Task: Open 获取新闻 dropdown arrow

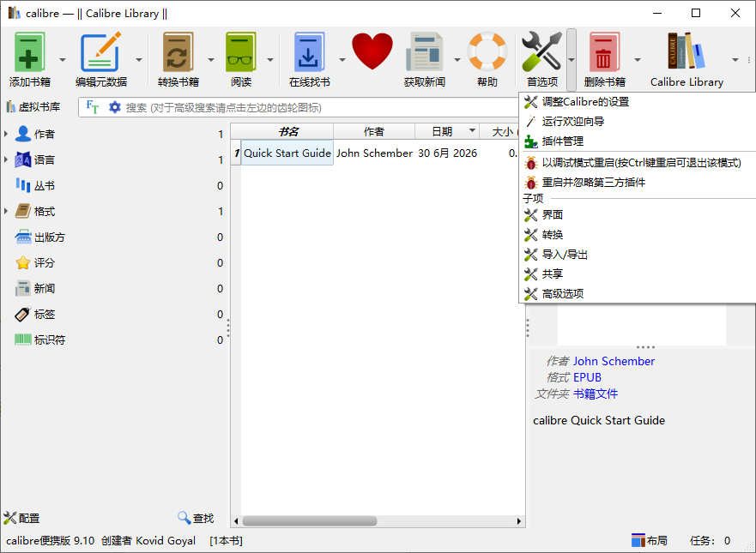Action: 457,60
